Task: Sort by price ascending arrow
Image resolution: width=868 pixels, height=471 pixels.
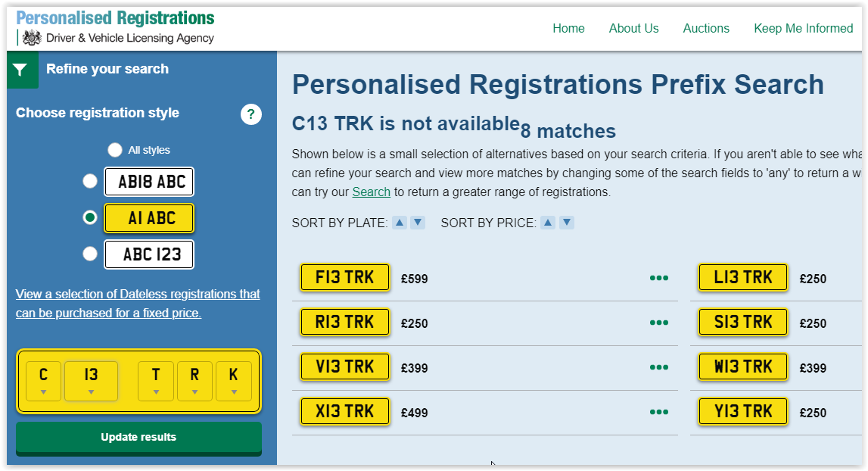Action: (x=547, y=223)
